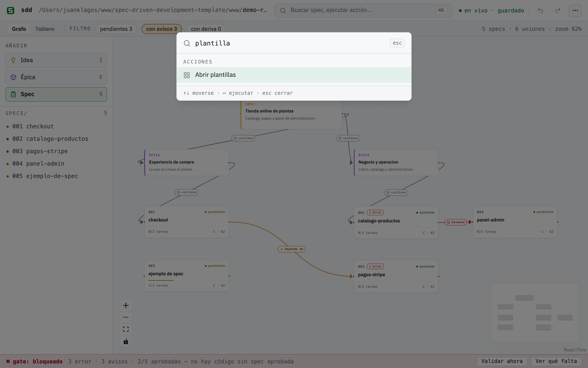Click the clipboard Spec icon
This screenshot has height=368, width=588.
(13, 94)
